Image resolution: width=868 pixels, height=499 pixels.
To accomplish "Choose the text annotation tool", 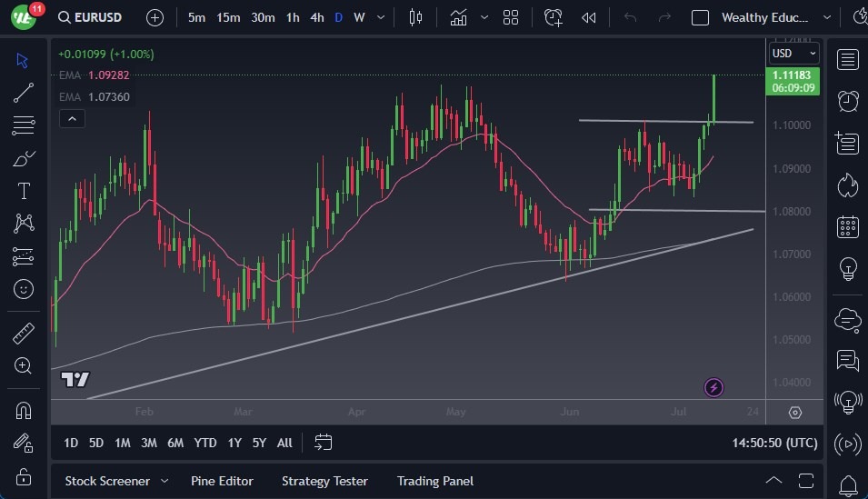I will pos(24,191).
